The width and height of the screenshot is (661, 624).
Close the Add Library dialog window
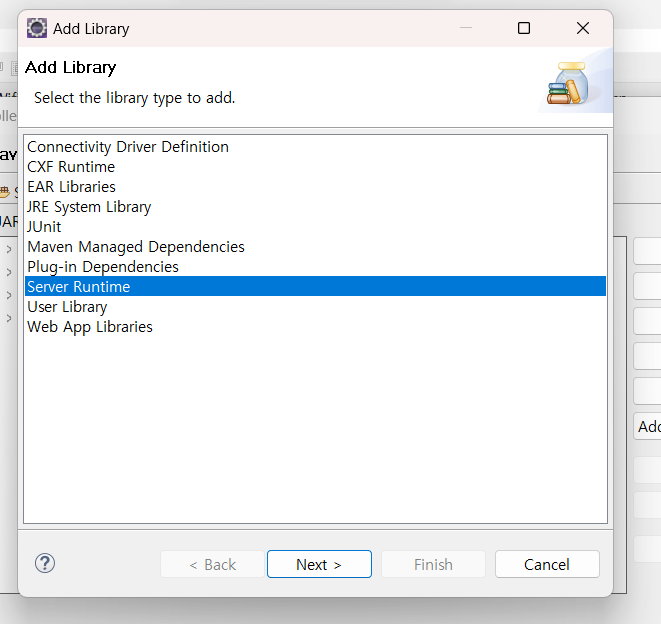coord(583,28)
